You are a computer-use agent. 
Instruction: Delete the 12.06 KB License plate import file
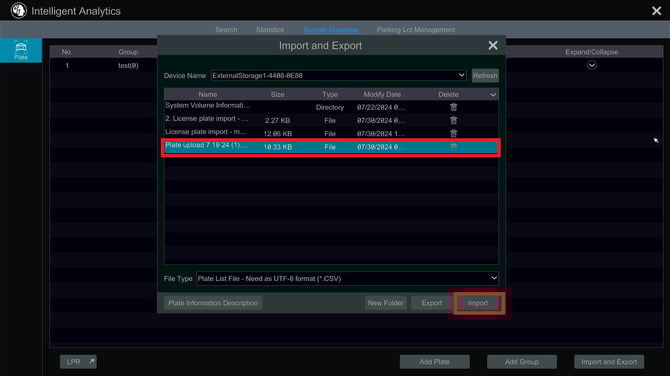coord(453,133)
